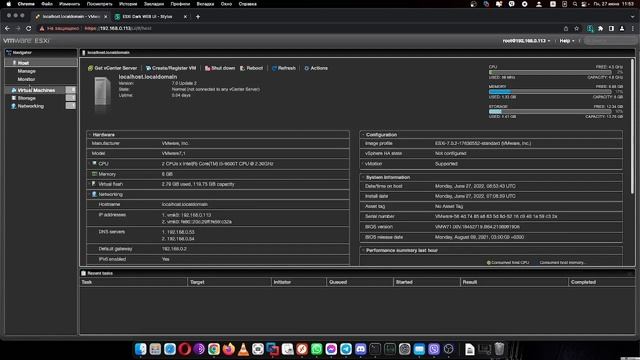Sort Recent tasks by Target column
This screenshot has height=360, width=640.
[x=229, y=282]
